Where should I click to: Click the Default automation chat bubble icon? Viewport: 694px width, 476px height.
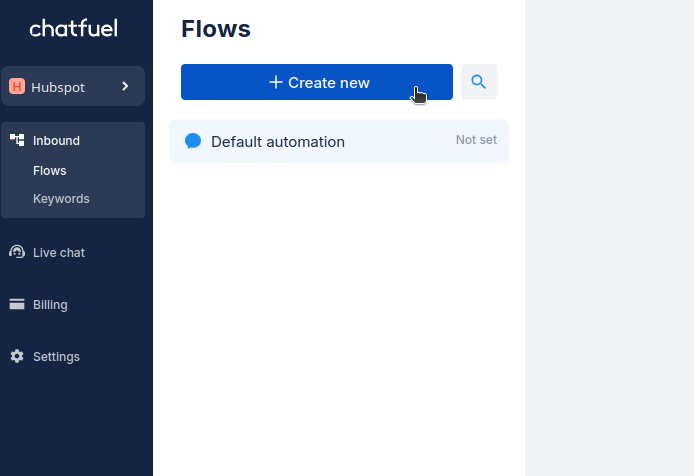tap(193, 141)
